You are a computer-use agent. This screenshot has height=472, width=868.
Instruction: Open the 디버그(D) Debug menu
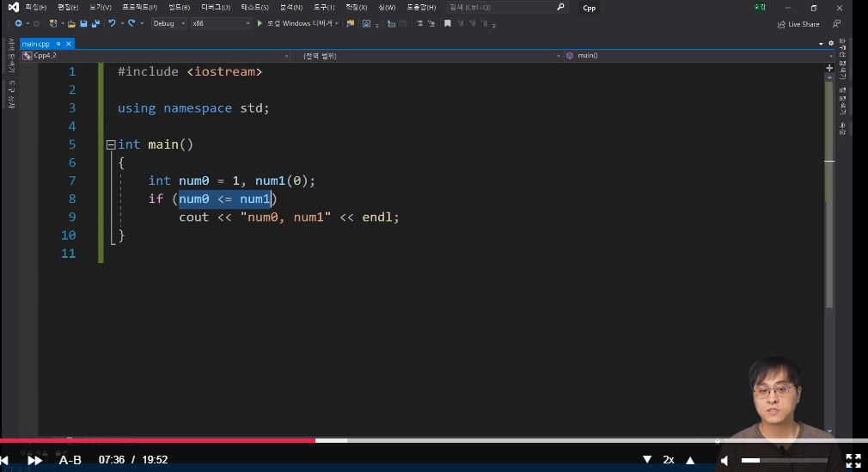coord(216,7)
